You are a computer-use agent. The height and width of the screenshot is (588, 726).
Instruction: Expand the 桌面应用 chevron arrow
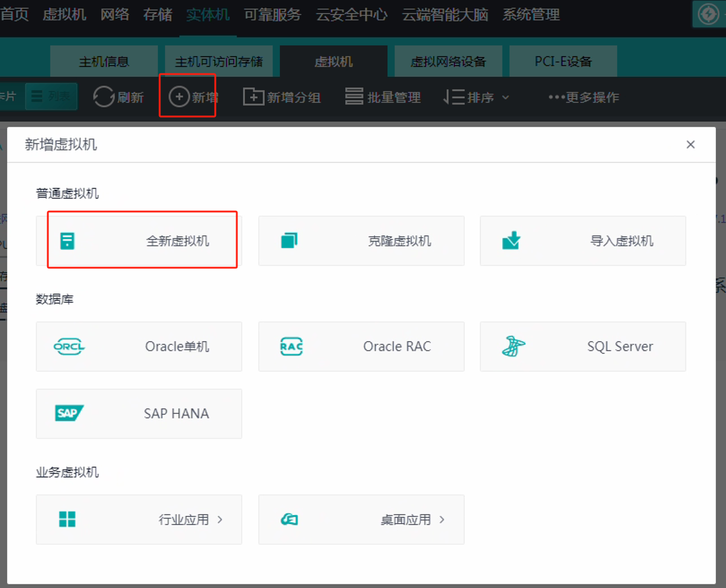tap(442, 519)
